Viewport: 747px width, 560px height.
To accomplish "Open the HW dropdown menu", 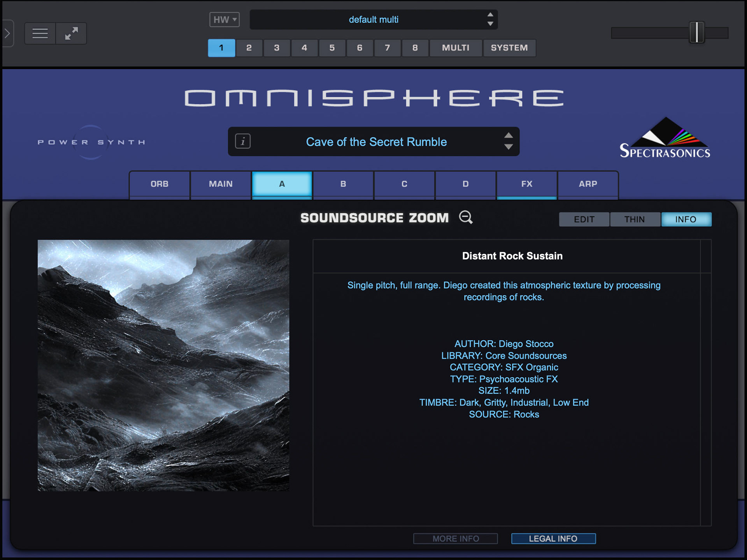I will click(224, 19).
